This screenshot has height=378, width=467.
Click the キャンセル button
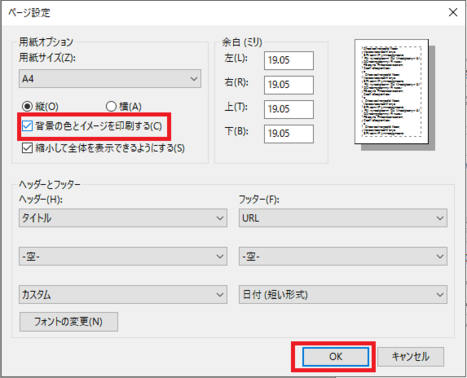click(411, 357)
